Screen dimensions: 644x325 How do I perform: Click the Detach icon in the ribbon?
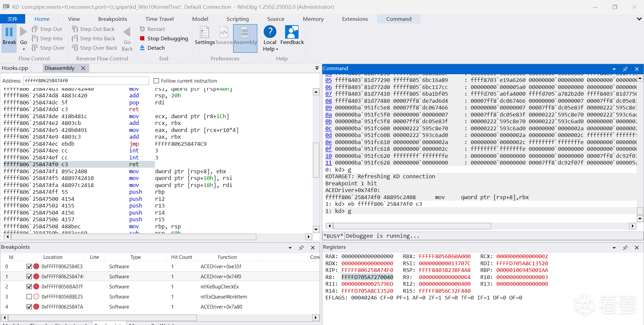coord(142,48)
